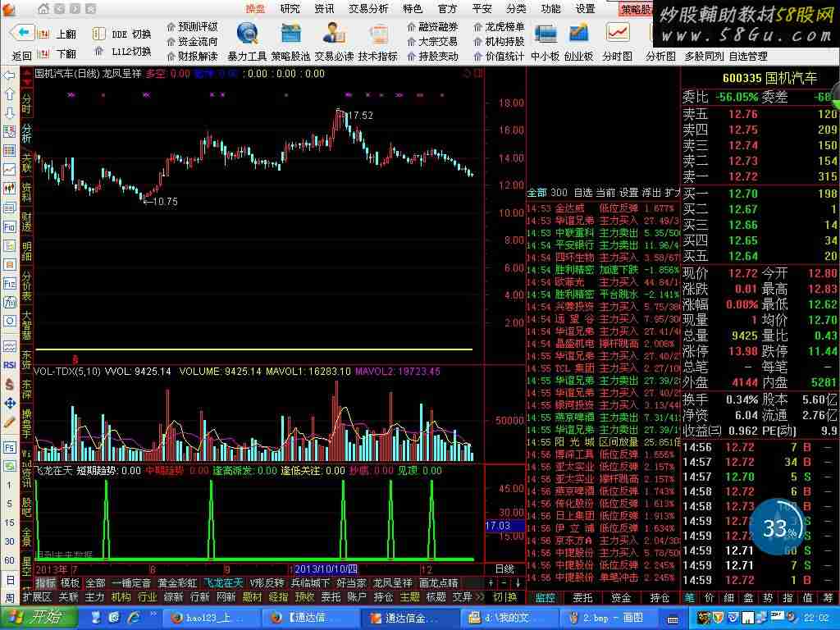Open 融资融券 link

click(x=432, y=27)
